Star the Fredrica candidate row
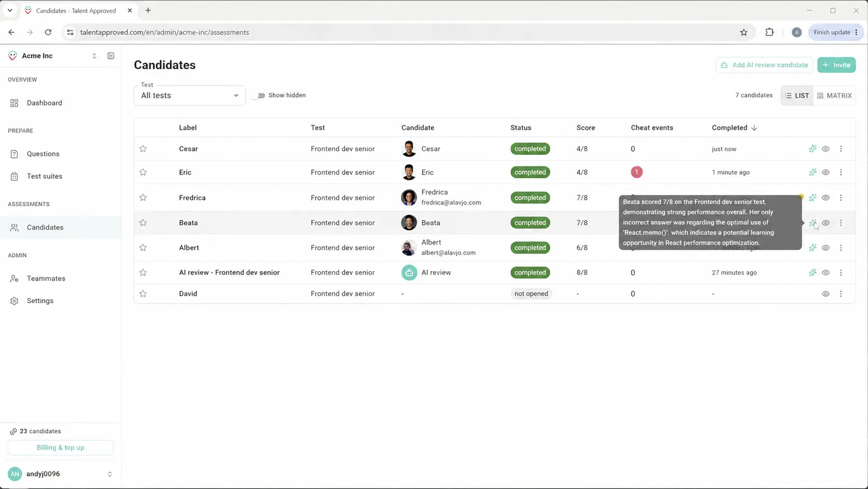 (x=143, y=197)
